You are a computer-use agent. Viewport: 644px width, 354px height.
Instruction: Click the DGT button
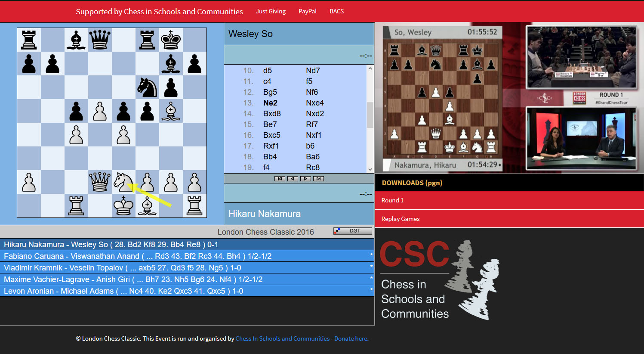[x=353, y=231]
